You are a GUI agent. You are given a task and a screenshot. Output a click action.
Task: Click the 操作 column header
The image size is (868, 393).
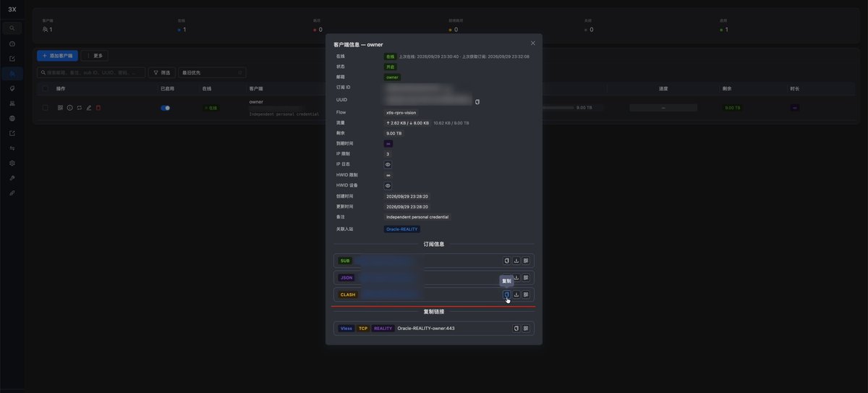61,88
